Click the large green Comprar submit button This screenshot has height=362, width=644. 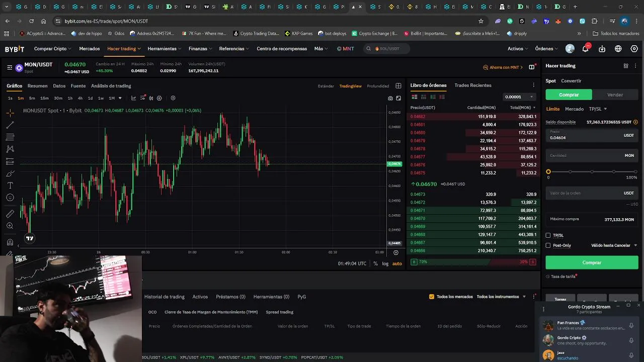[x=592, y=262]
